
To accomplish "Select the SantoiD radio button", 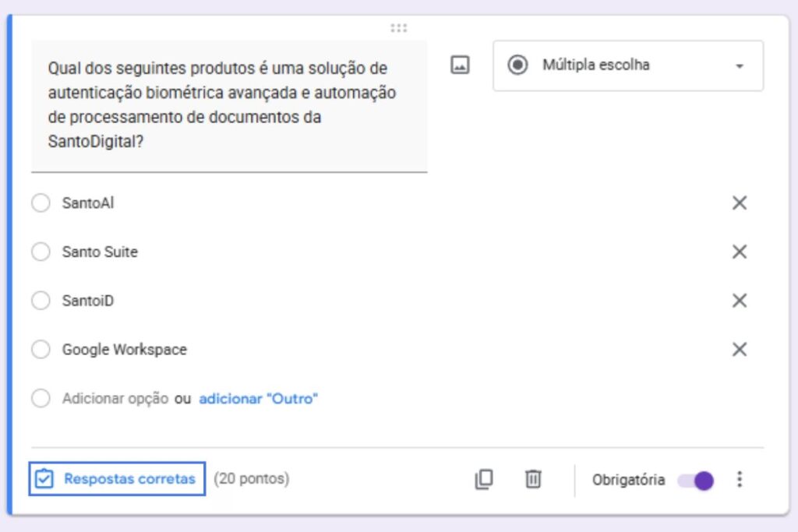I will (x=41, y=301).
